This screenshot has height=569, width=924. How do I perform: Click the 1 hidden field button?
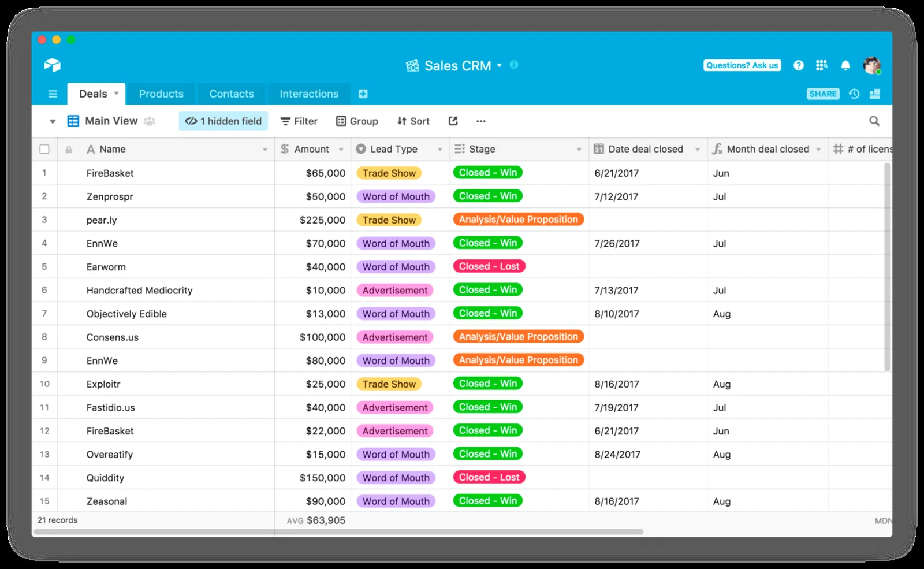coord(223,121)
